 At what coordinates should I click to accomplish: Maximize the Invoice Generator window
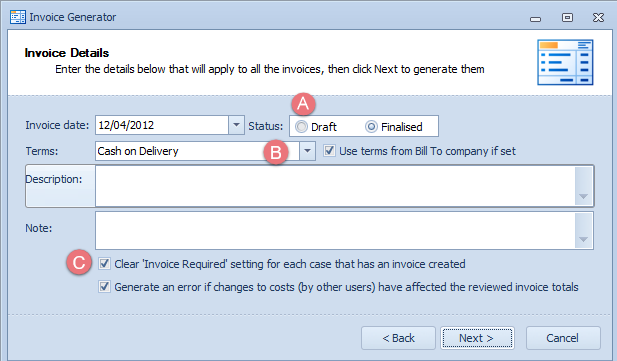click(567, 17)
